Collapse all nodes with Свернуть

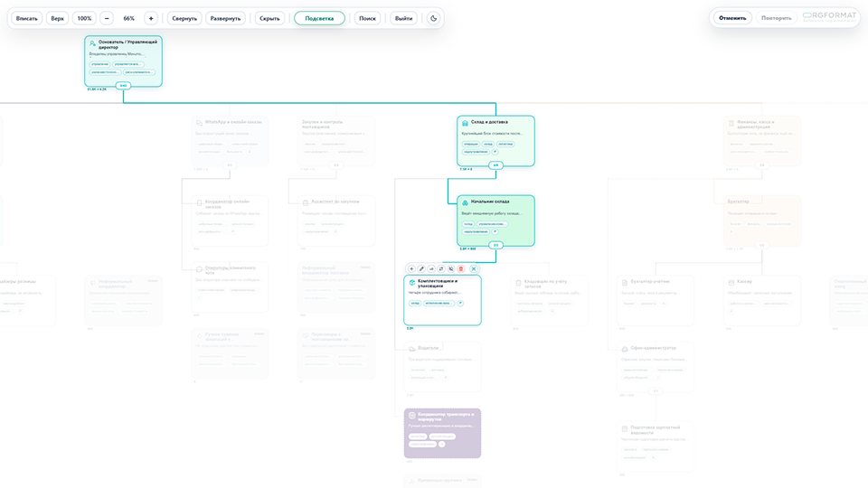(x=184, y=18)
